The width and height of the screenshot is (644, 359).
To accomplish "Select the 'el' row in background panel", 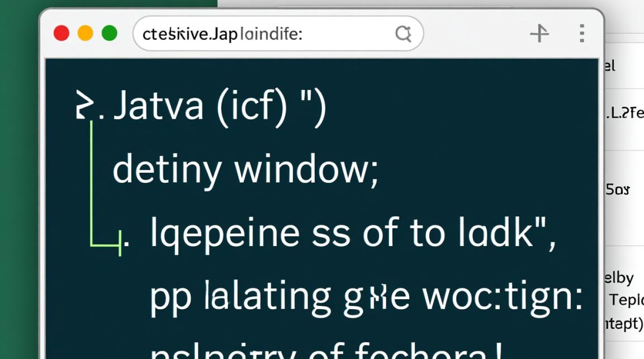I will (x=610, y=66).
